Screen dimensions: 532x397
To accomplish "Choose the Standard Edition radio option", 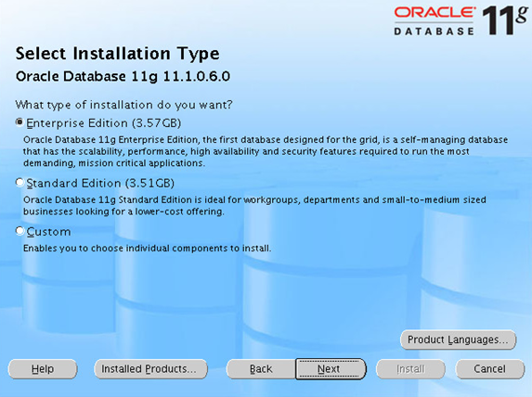I will click(19, 183).
